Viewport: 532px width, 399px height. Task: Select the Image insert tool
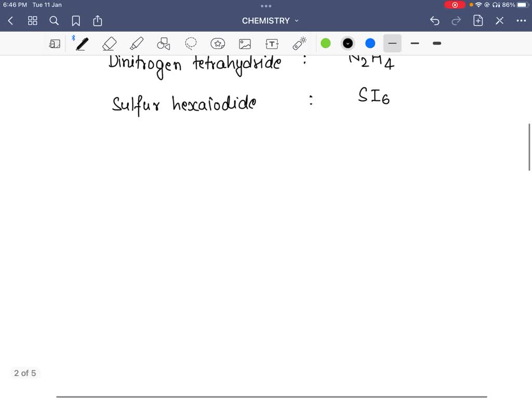pyautogui.click(x=245, y=44)
